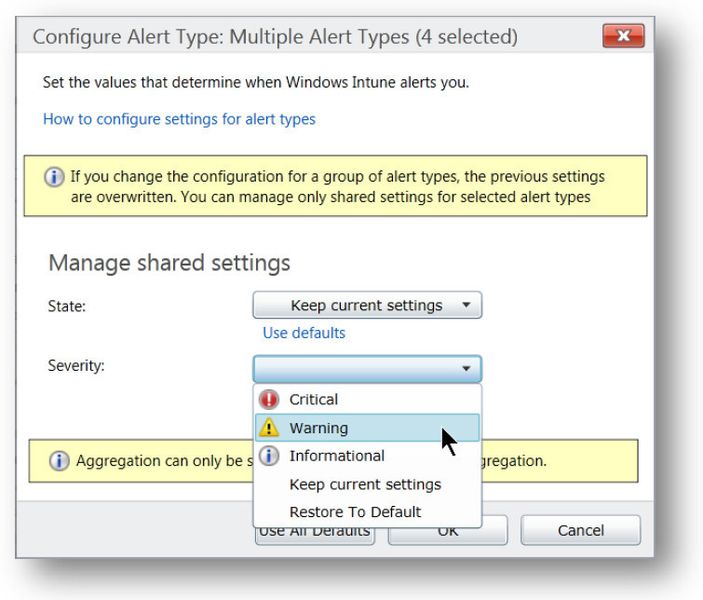Choose Warning severity option
Screen dimensions: 703x600
(x=367, y=428)
